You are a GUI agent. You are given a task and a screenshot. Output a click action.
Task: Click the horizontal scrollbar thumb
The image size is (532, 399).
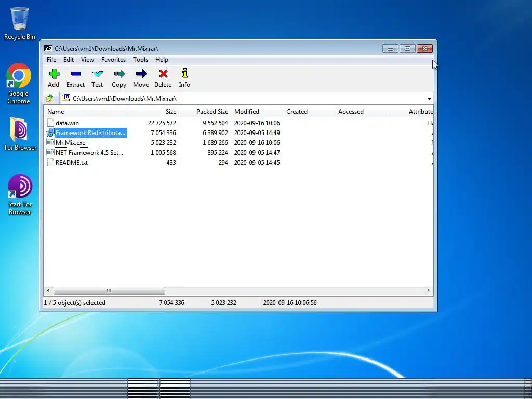point(109,291)
